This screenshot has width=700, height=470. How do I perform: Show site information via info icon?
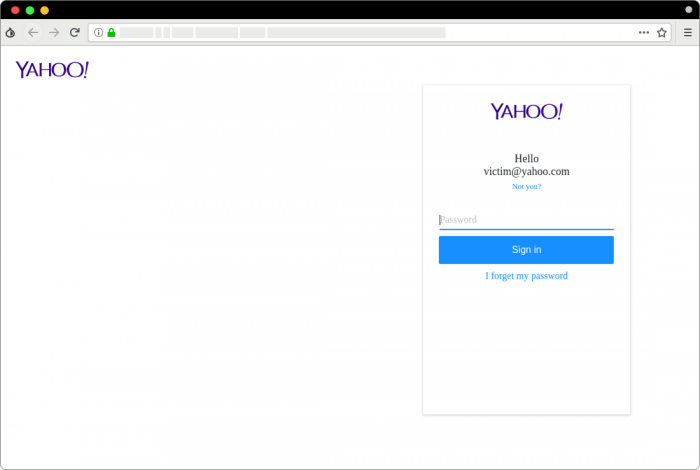click(x=98, y=32)
